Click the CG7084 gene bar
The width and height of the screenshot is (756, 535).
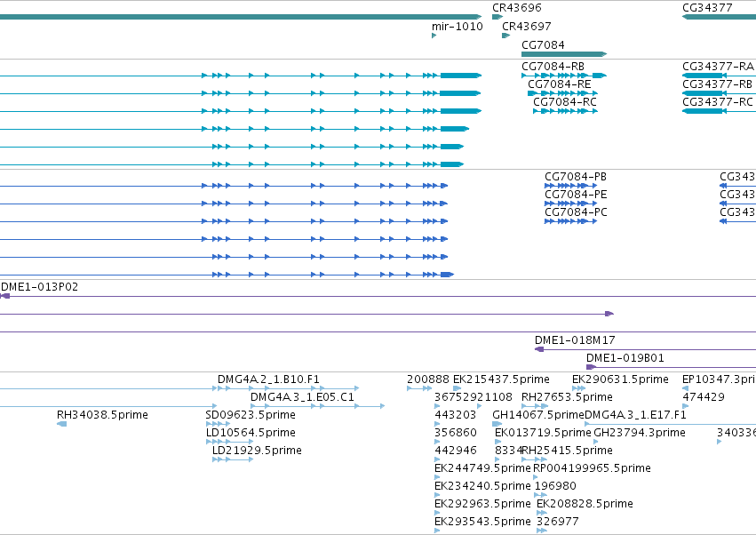564,54
